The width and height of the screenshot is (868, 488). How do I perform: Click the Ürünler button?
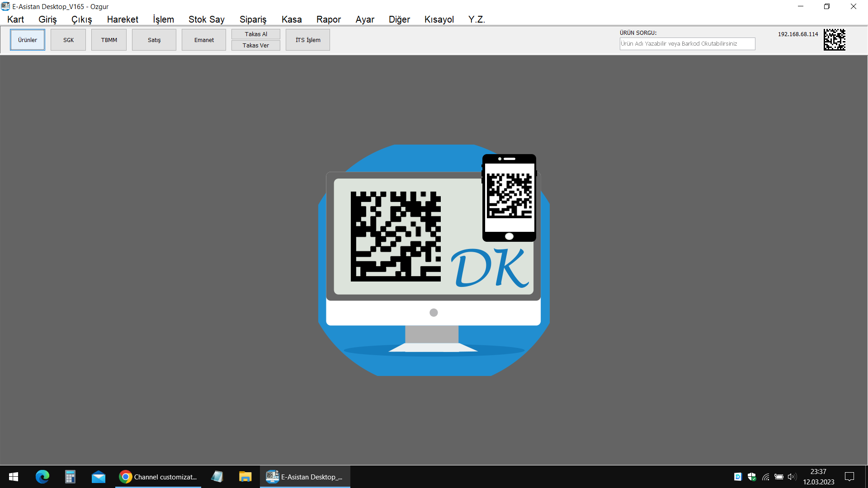[28, 40]
